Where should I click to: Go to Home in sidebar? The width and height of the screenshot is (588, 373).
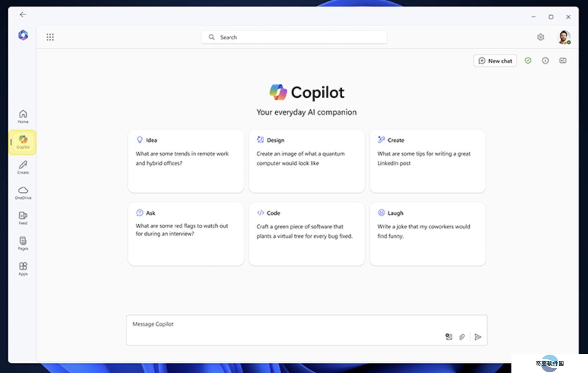click(x=23, y=117)
